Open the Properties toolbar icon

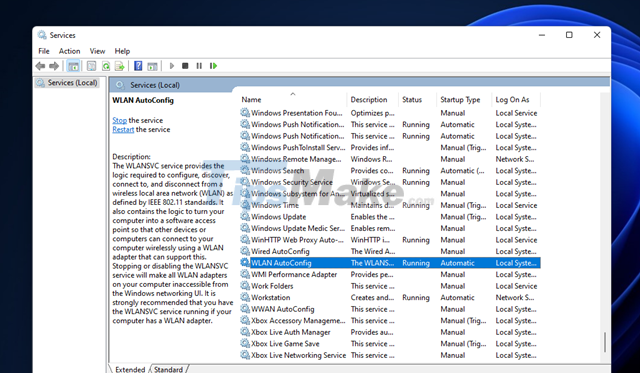point(91,66)
